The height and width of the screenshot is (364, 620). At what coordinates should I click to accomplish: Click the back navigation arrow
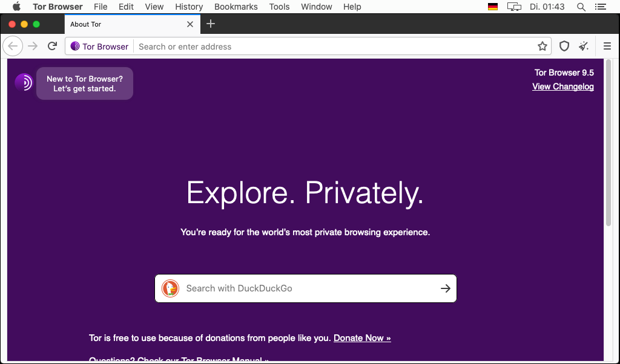point(13,47)
